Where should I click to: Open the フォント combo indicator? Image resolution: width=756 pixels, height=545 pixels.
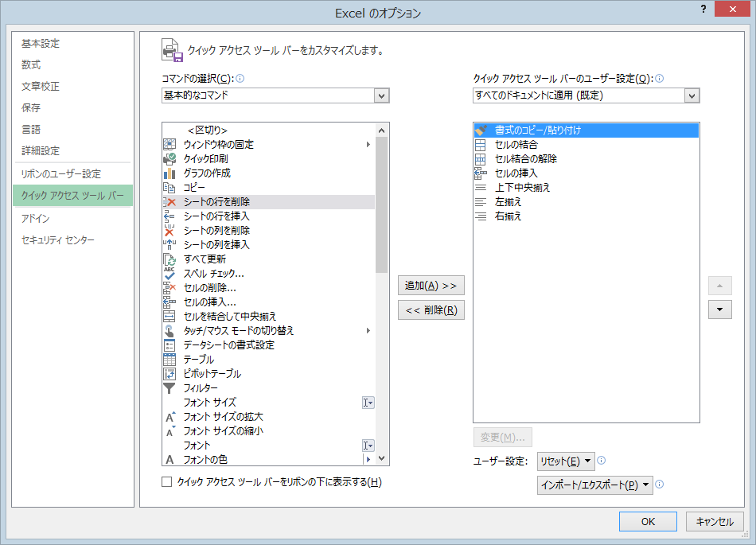(368, 446)
